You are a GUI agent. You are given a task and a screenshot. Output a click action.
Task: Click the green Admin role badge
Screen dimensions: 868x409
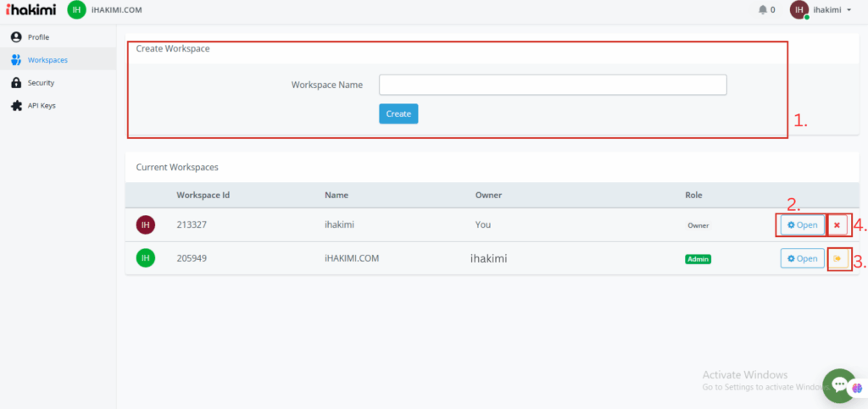pyautogui.click(x=698, y=259)
